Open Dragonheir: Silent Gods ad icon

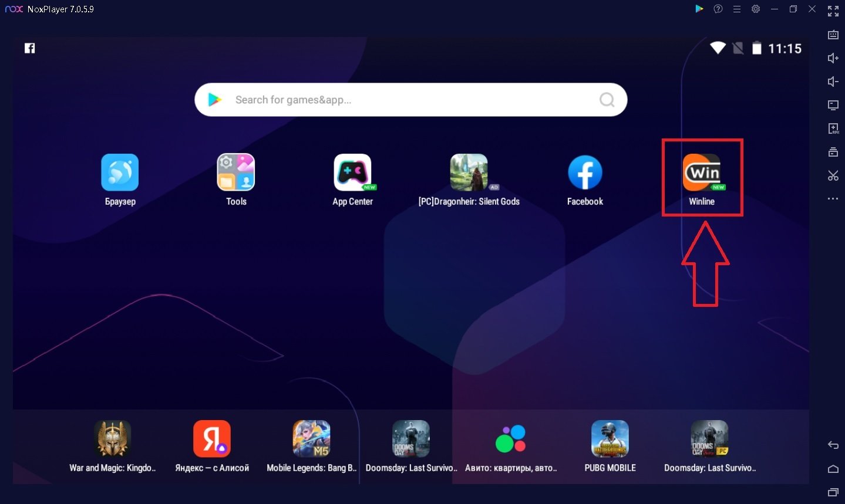469,173
